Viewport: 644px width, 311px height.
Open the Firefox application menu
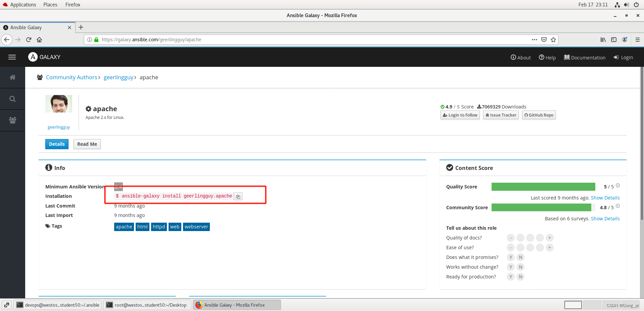637,40
